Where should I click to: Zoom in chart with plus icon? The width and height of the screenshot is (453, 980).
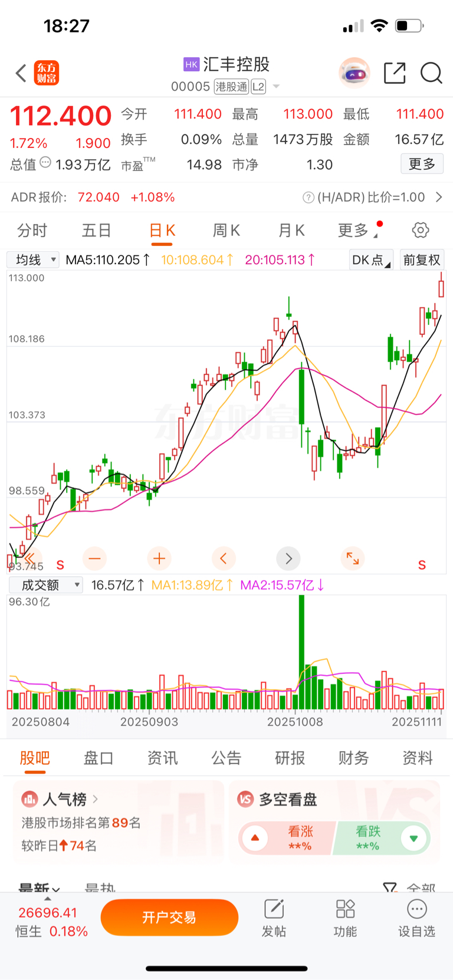[159, 558]
